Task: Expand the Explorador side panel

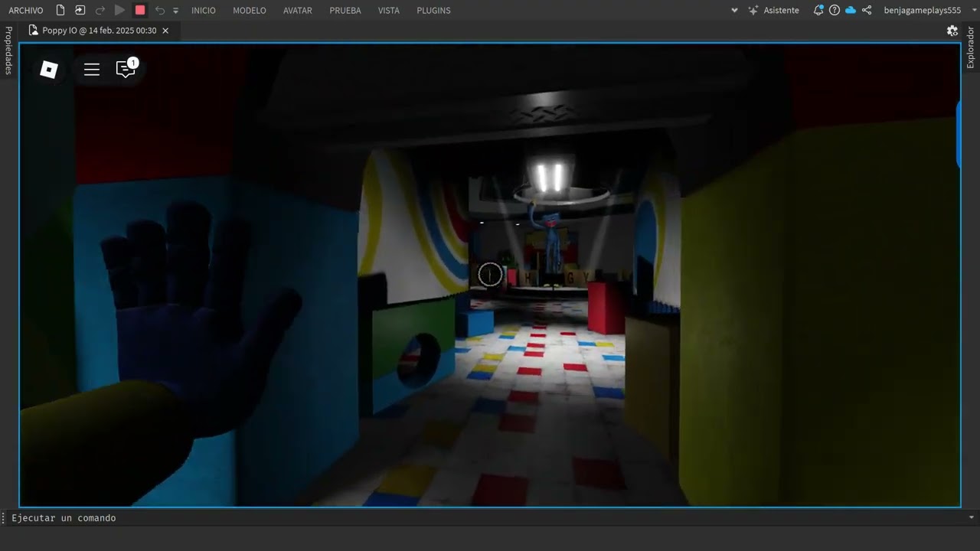Action: [x=971, y=47]
